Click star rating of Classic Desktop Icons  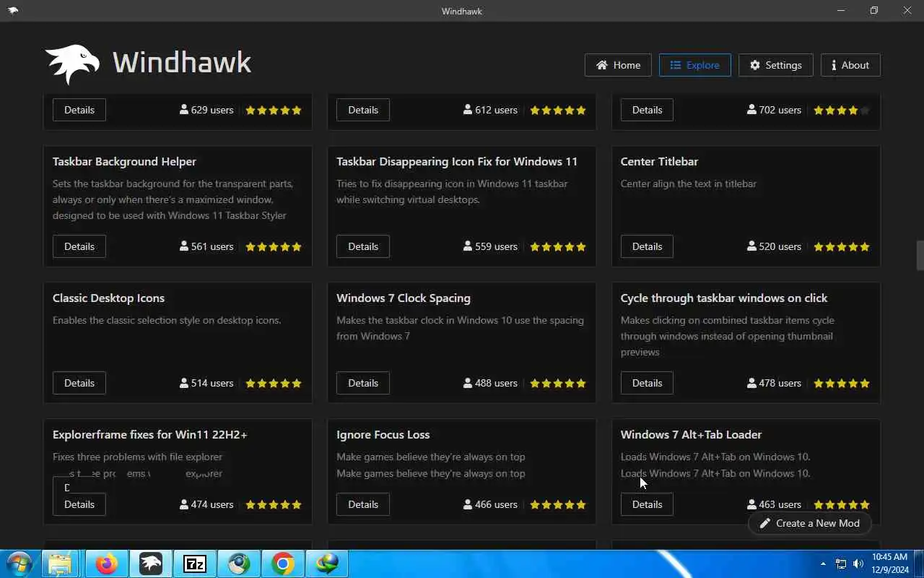pos(274,383)
